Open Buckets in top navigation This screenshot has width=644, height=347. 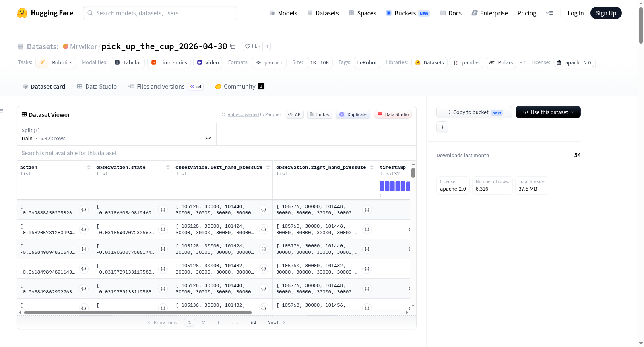click(408, 13)
